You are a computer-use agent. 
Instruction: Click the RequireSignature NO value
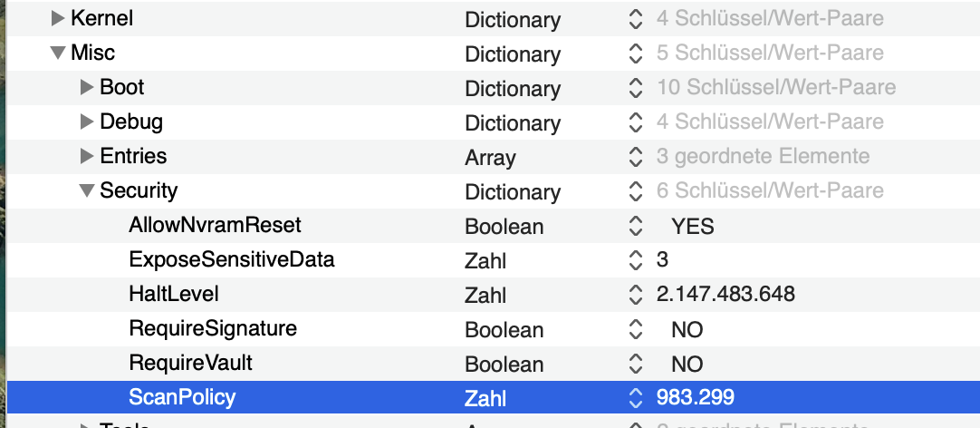pos(687,330)
